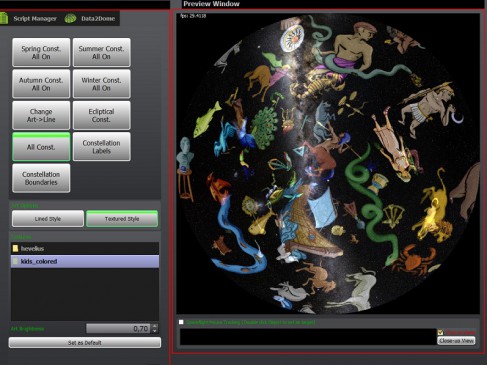Click the kids_colored folder icon

point(15,261)
